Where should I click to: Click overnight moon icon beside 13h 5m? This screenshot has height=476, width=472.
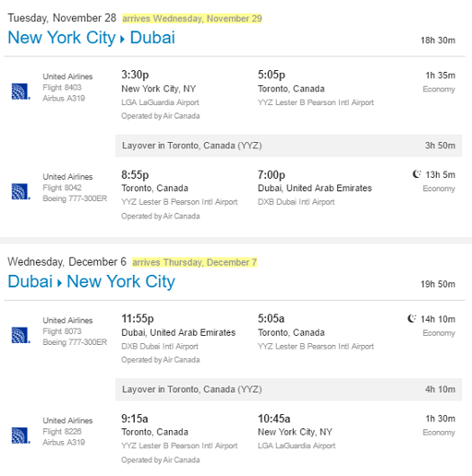click(x=416, y=174)
